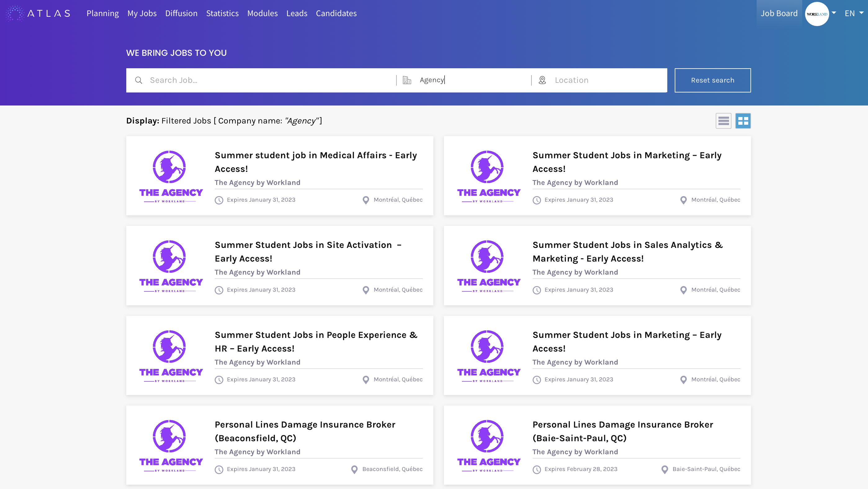Click the clock icon on Medical Affairs job
The height and width of the screenshot is (489, 868).
(x=219, y=200)
